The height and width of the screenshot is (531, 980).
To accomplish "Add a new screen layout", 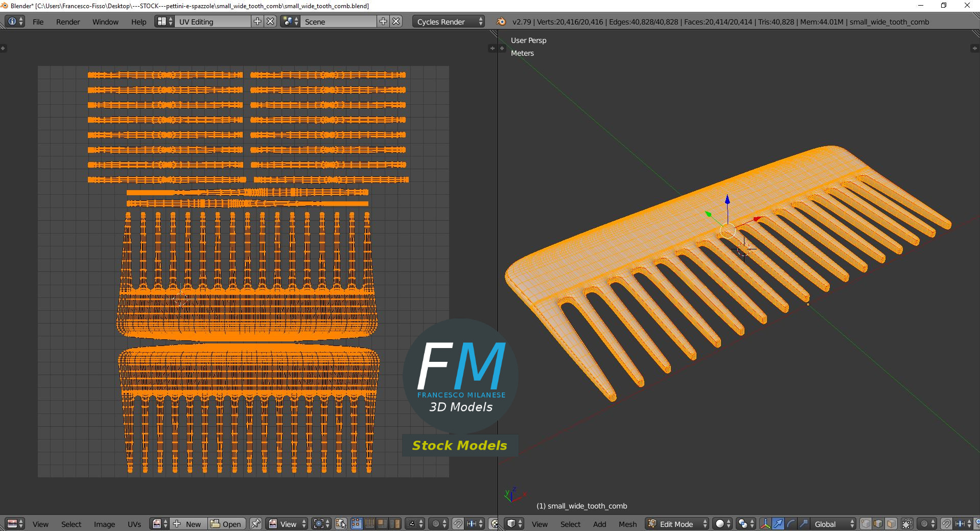I will 258,21.
